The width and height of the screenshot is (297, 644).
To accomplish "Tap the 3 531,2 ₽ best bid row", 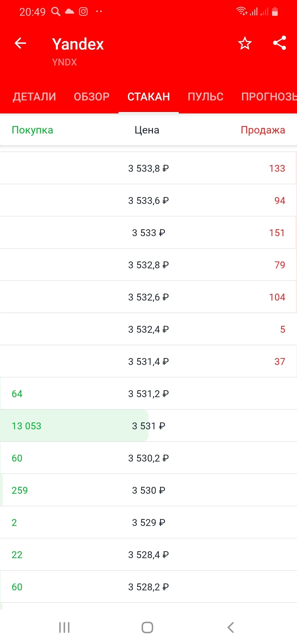I will click(148, 394).
